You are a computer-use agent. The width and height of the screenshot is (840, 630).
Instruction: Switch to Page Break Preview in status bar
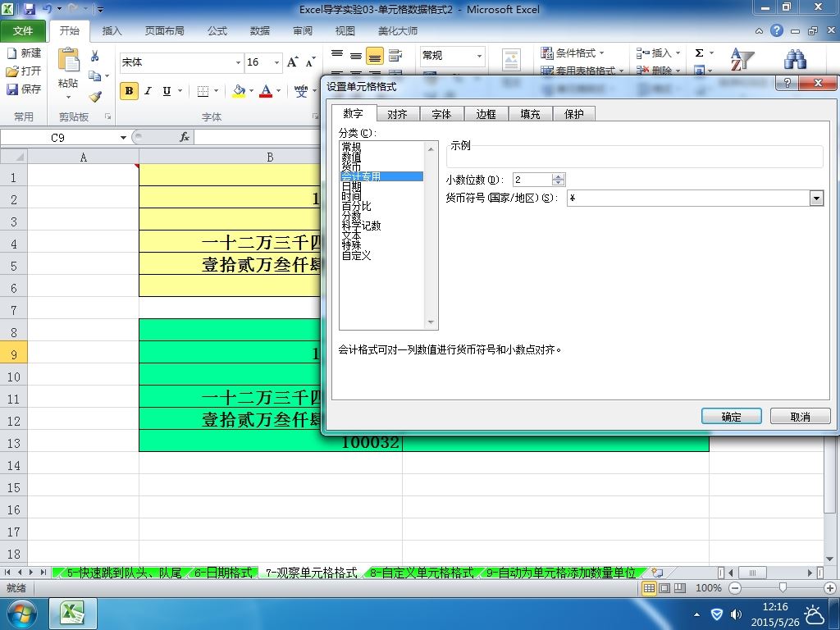pos(680,588)
